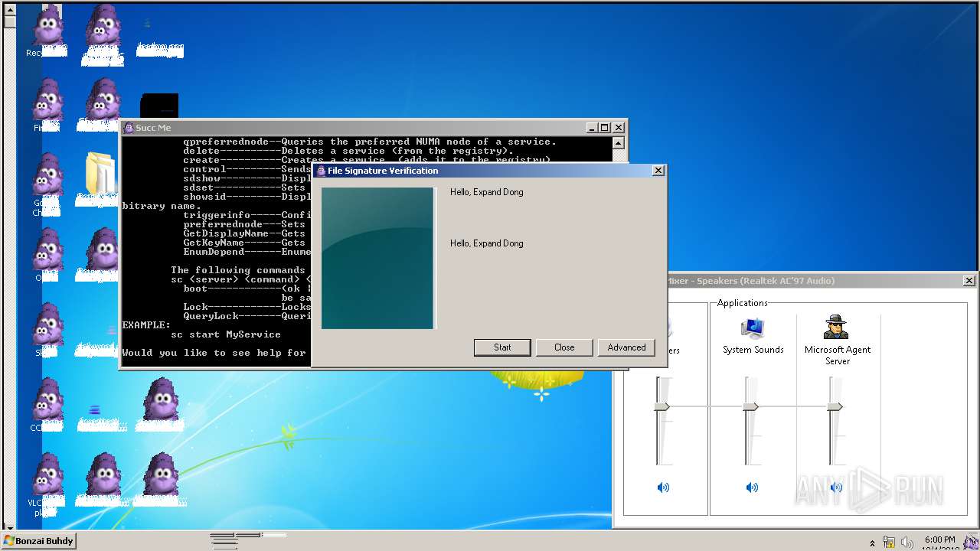Open the CCleaner desktop shortcut
The image size is (980, 551).
click(49, 404)
